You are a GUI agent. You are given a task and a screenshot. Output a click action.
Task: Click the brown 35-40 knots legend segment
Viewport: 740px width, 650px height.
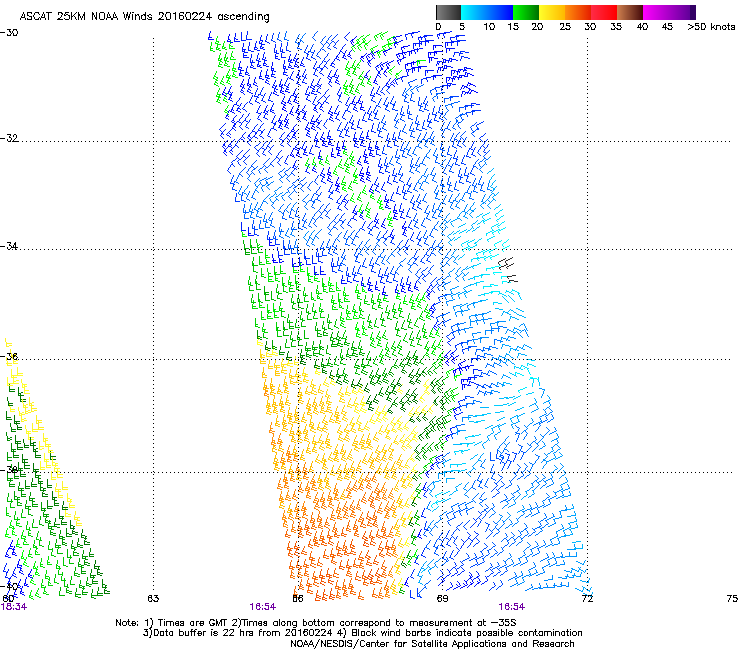[x=630, y=12]
